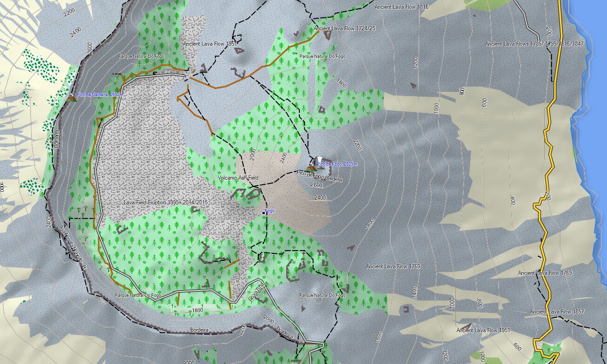Image resolution: width=607 pixels, height=364 pixels.
Task: Select the blue square Fogo place marker
Action: click(264, 212)
